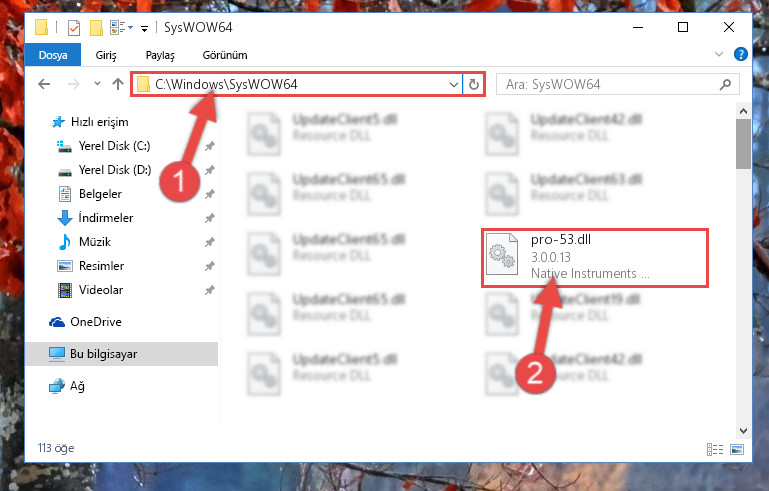The width and height of the screenshot is (769, 491).
Task: Click the Properties quick access icon
Action: click(x=74, y=27)
